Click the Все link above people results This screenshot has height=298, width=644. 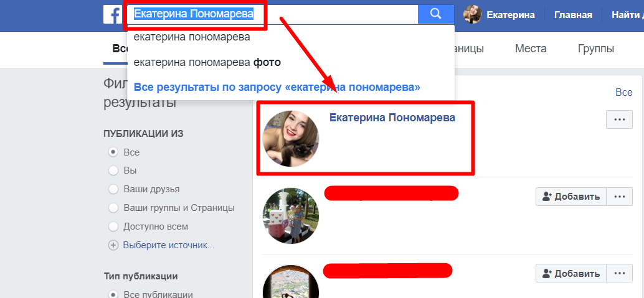[624, 92]
